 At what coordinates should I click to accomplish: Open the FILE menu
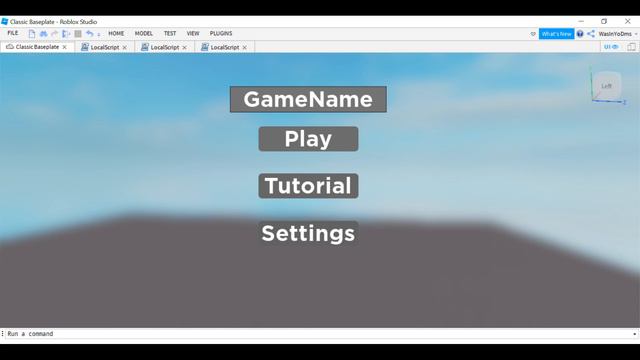(13, 33)
